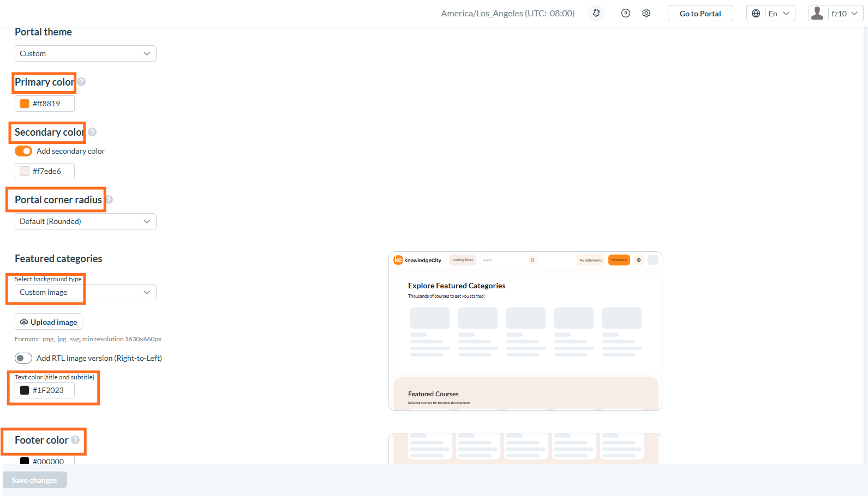Click Featured Courses title in preview
868x496 pixels.
tap(433, 394)
